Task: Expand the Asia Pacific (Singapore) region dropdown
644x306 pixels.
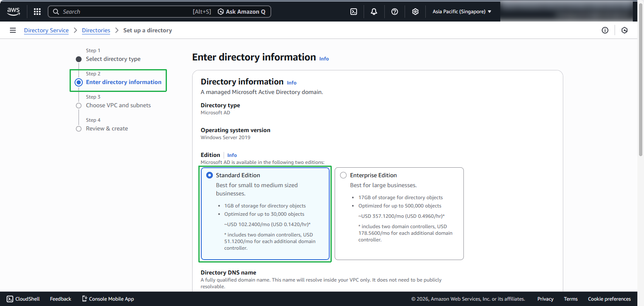Action: [x=462, y=12]
